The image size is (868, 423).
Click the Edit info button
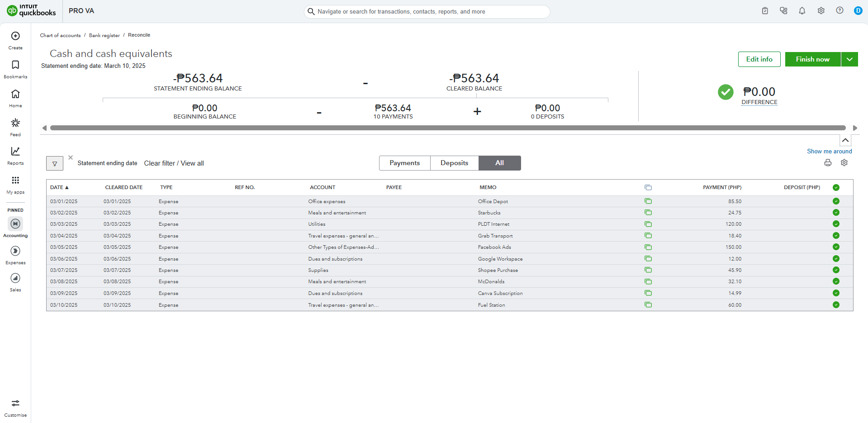click(759, 59)
